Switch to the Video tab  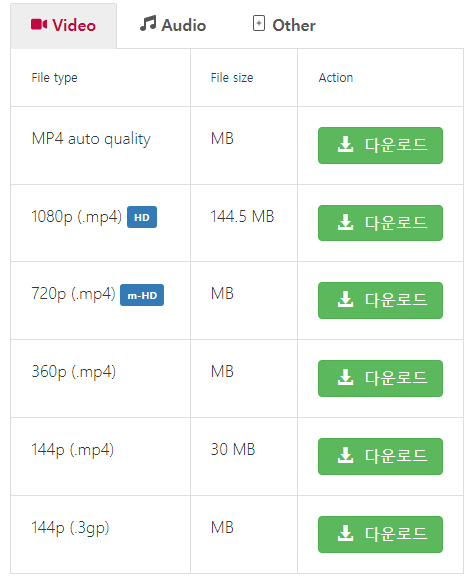pyautogui.click(x=64, y=26)
